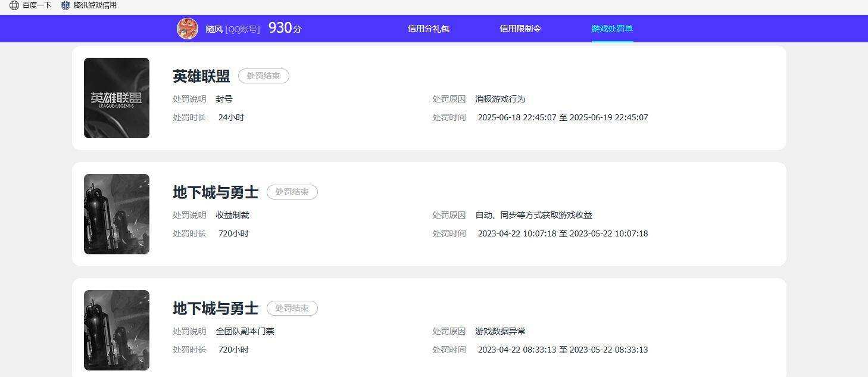Image resolution: width=868 pixels, height=377 pixels.
Task: Click the 百度一下 bookmark text
Action: [x=37, y=5]
